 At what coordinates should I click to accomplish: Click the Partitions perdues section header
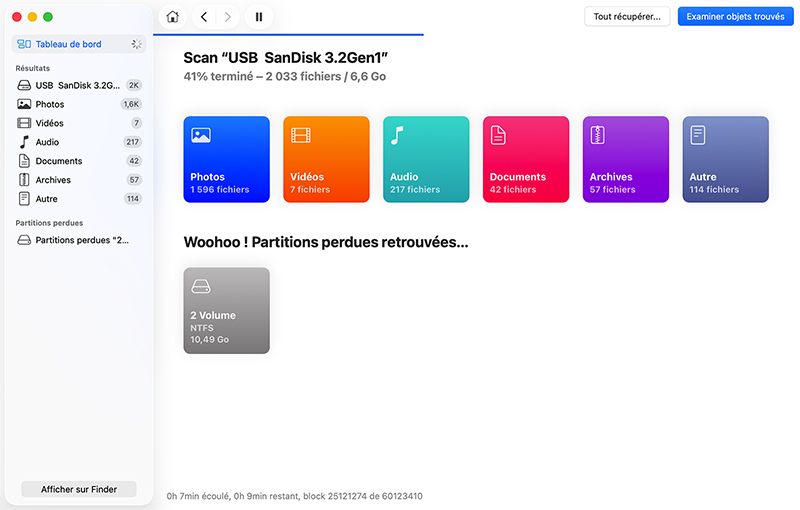49,223
